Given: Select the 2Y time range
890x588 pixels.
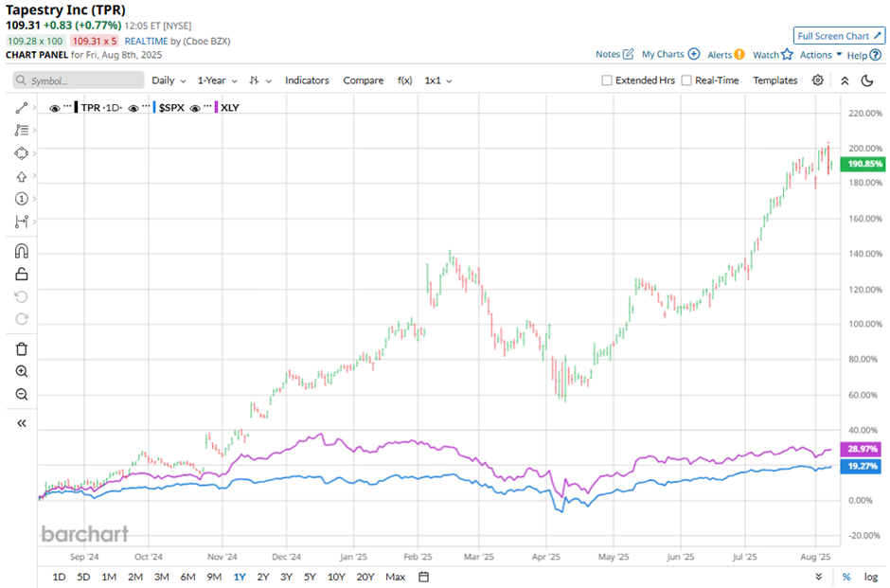Looking at the screenshot, I should (x=263, y=577).
